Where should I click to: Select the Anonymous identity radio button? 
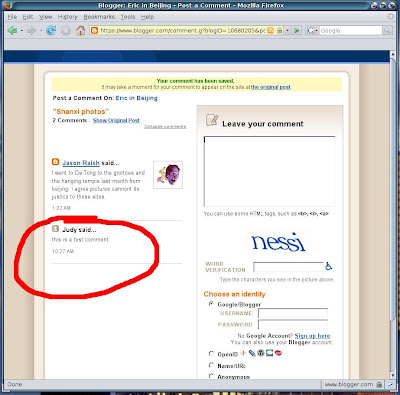pyautogui.click(x=211, y=376)
